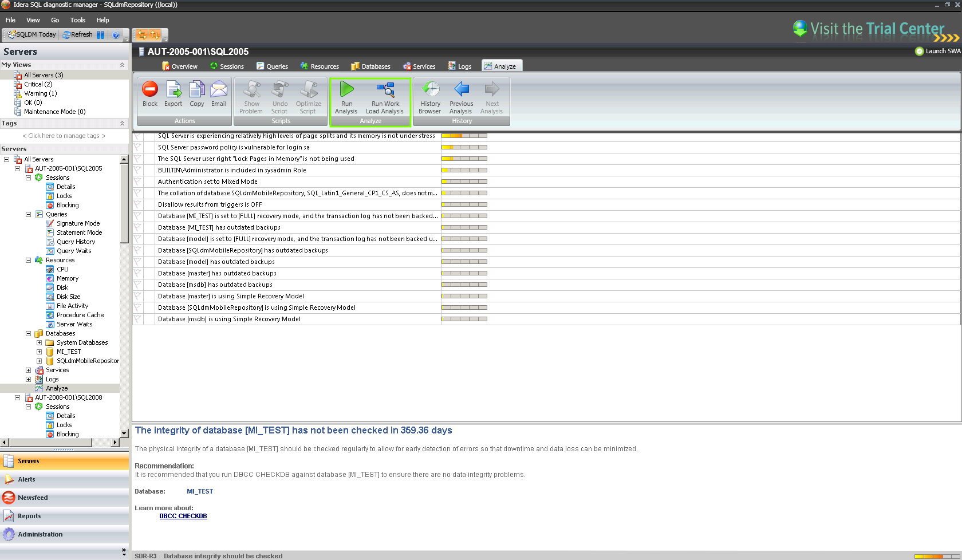The width and height of the screenshot is (962, 560).
Task: Select the password policy recommendation row
Action: (x=546, y=147)
